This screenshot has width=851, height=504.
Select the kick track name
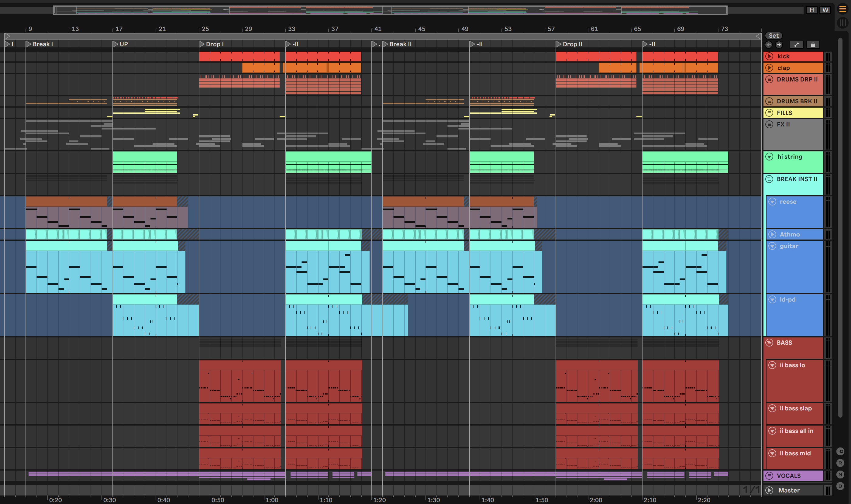[784, 56]
